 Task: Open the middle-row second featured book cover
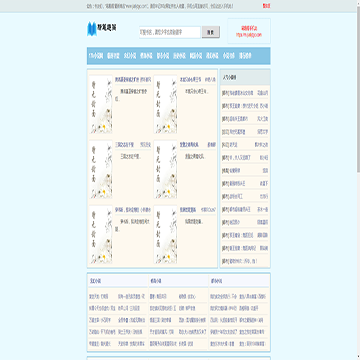click(166, 170)
